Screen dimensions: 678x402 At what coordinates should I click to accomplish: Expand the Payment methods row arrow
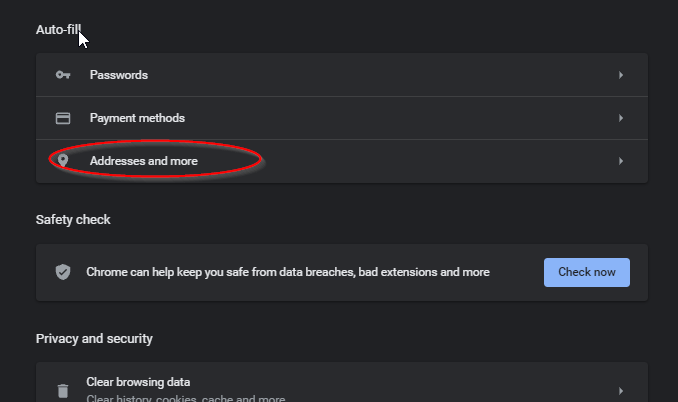tap(621, 118)
